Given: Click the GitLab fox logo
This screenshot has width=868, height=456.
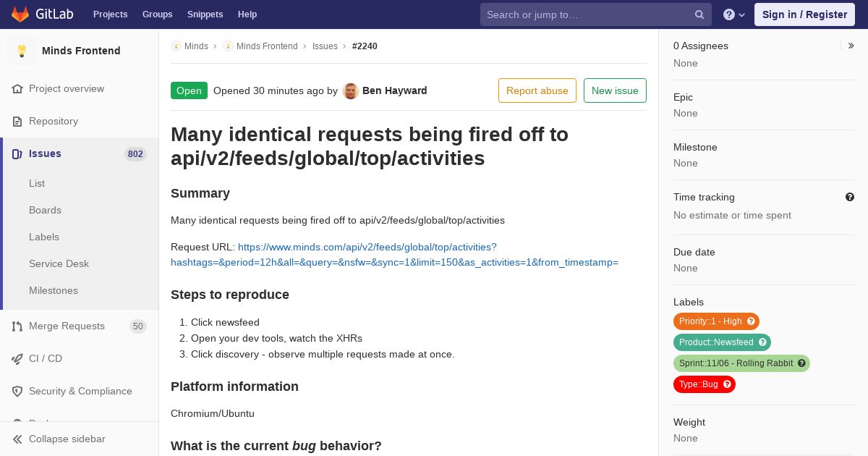Looking at the screenshot, I should [x=20, y=14].
